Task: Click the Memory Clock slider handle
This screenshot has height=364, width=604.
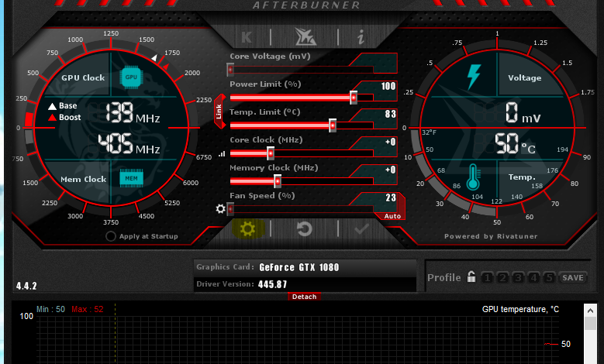Action: click(x=278, y=181)
